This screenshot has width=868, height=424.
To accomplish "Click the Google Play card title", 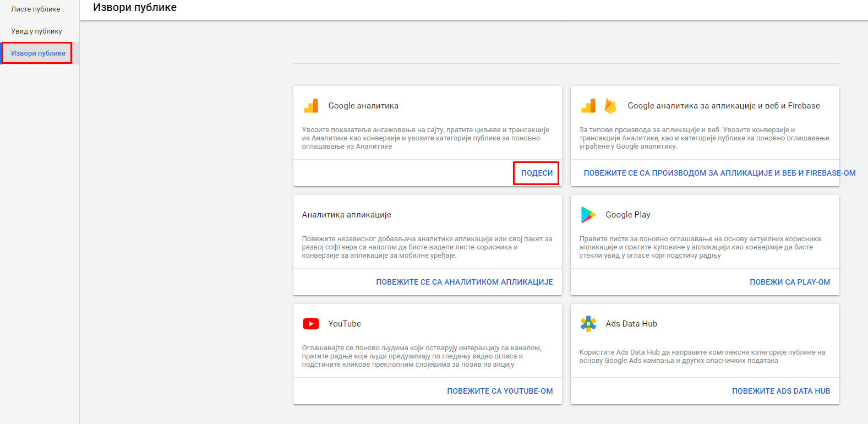I will click(628, 215).
